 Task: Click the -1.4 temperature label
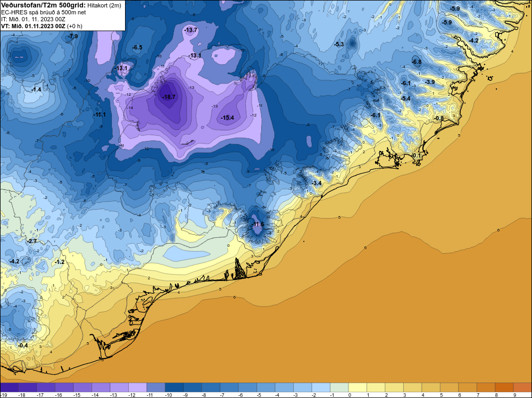(36, 89)
